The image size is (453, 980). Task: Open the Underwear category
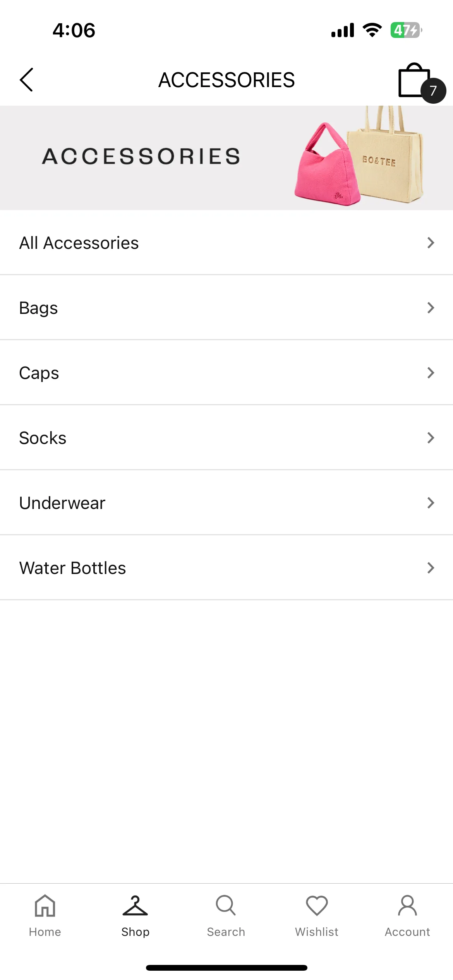click(226, 503)
